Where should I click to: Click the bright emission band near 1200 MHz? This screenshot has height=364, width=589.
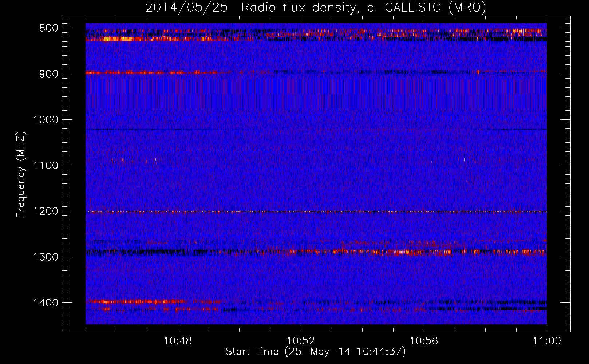pos(316,211)
